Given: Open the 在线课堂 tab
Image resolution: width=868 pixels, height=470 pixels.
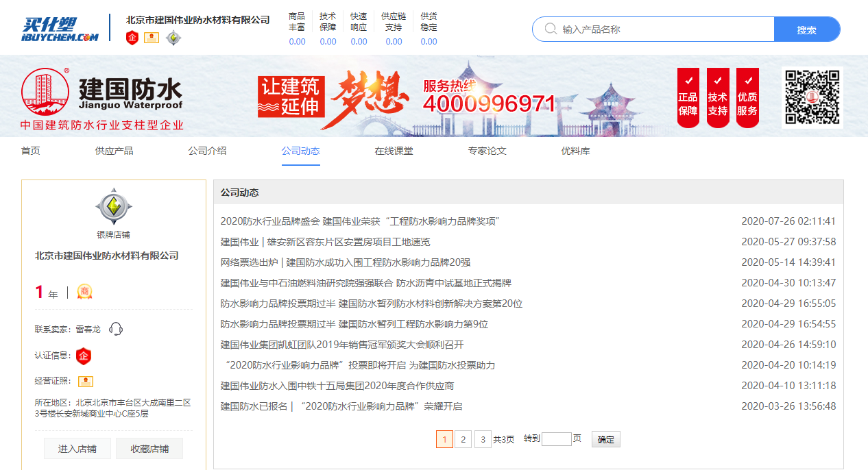Looking at the screenshot, I should pos(394,151).
